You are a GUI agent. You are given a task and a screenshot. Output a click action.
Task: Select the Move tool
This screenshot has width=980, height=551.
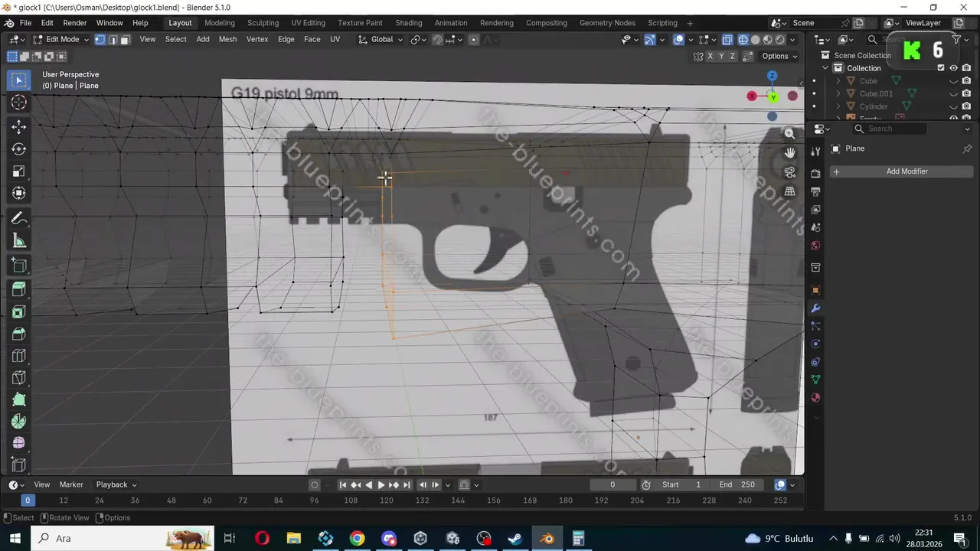click(19, 127)
